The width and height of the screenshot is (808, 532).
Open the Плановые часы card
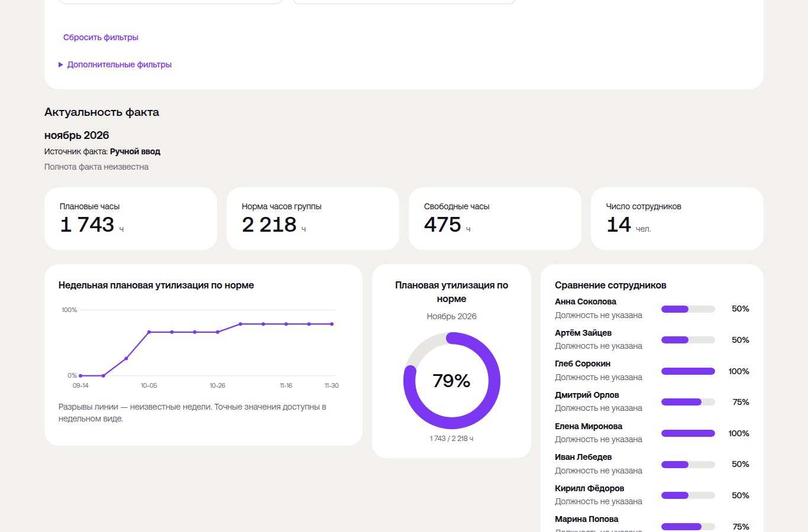tap(131, 219)
